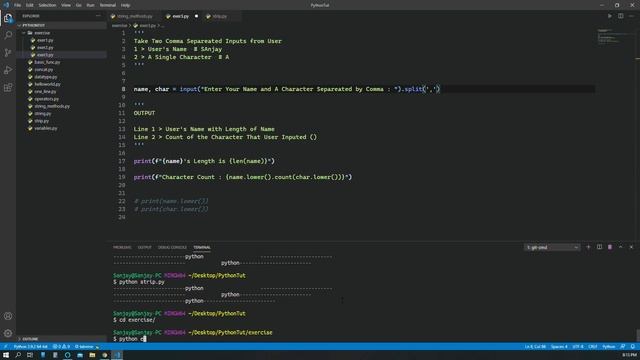Open notifications bell in status bar
640x360 pixels.
point(633,347)
